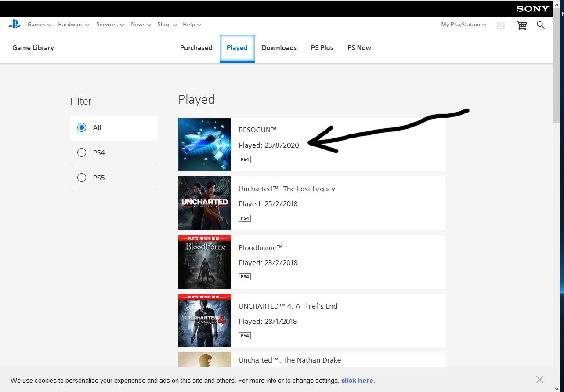Click the 'Played: 28/1/2018' date text

point(268,322)
